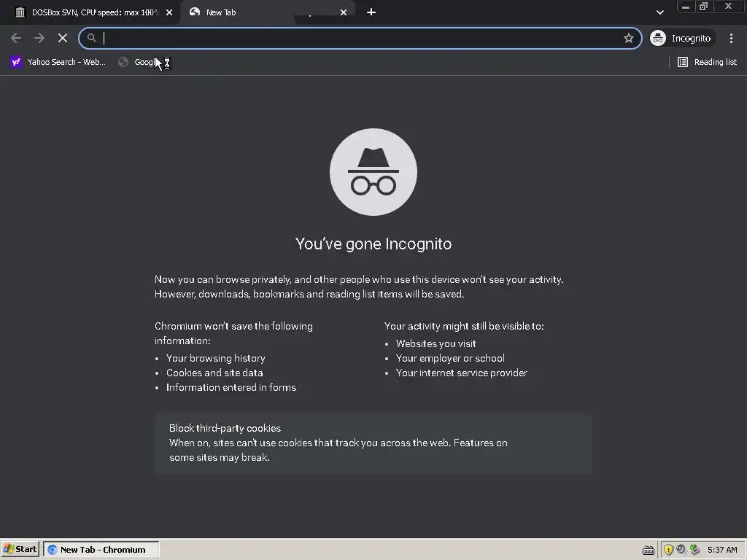Go forward using the forward arrow
This screenshot has height=560, width=747.
click(x=39, y=38)
